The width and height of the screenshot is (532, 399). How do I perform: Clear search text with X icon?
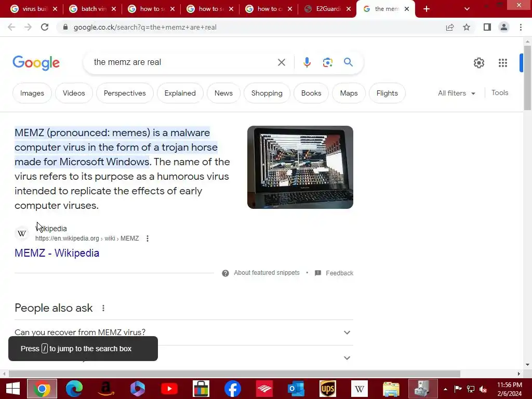(281, 62)
